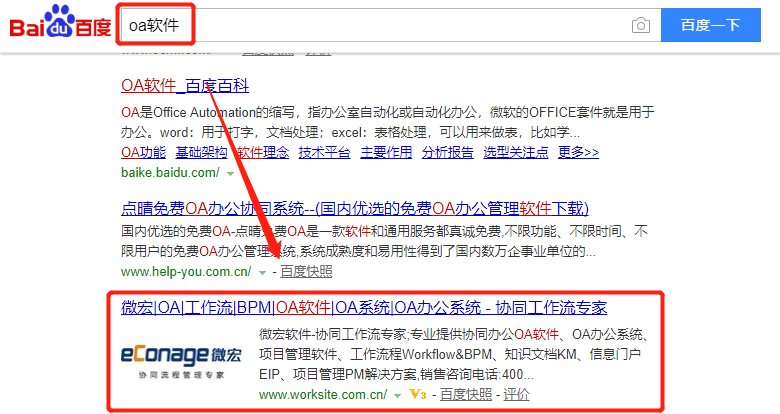
Task: Open the 基础架构 sublink
Action: 201,152
